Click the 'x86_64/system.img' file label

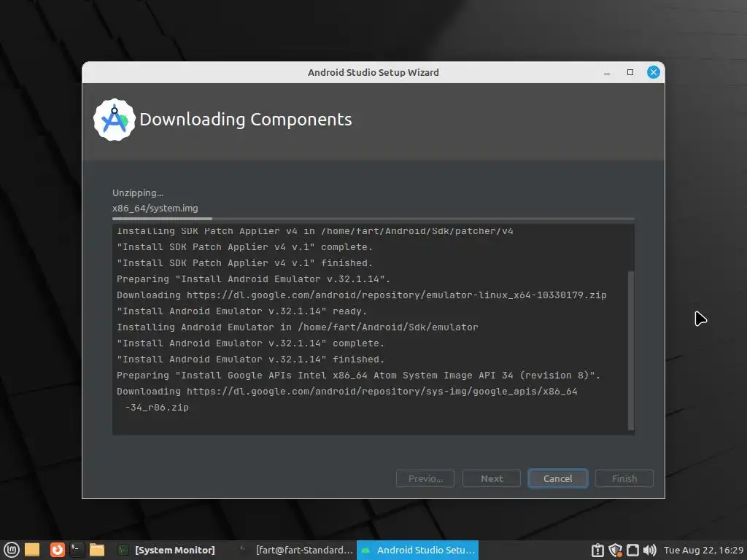click(155, 208)
